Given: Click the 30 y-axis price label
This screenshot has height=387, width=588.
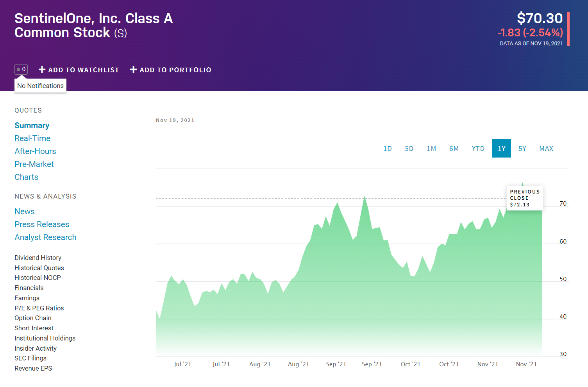Looking at the screenshot, I should [x=563, y=354].
